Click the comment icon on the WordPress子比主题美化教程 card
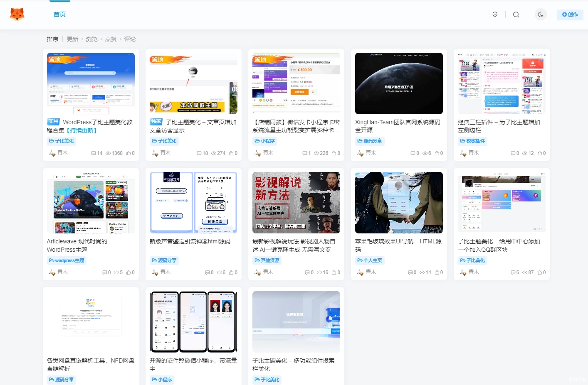588x385 pixels. 94,153
